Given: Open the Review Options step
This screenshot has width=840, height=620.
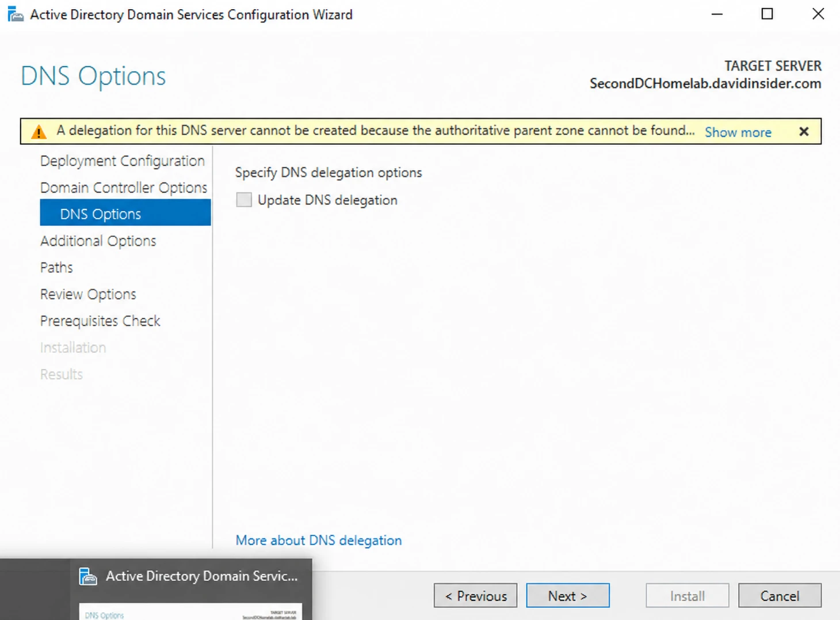Looking at the screenshot, I should tap(88, 294).
